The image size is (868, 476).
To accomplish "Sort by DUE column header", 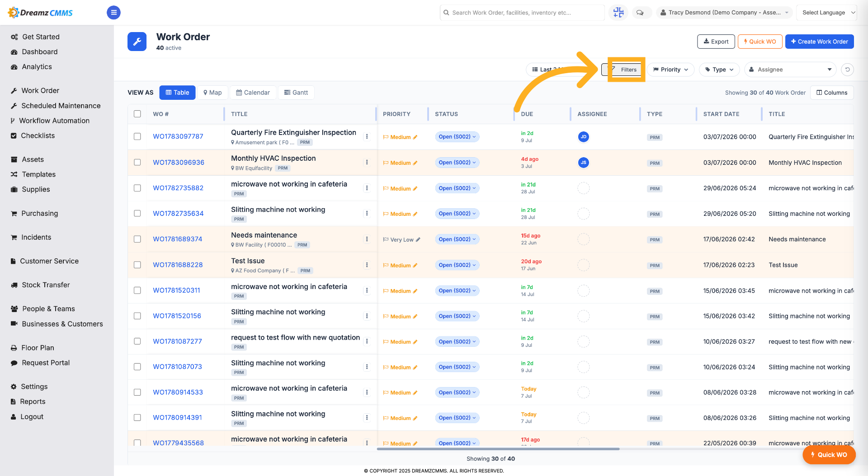I will click(x=527, y=114).
